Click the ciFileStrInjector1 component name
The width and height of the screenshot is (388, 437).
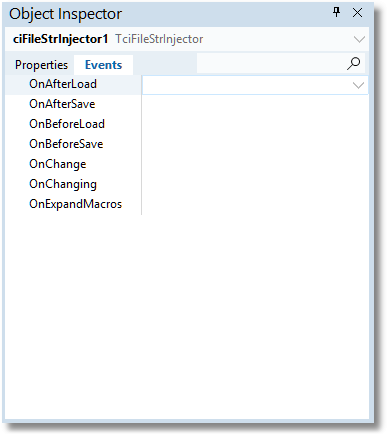(x=60, y=39)
